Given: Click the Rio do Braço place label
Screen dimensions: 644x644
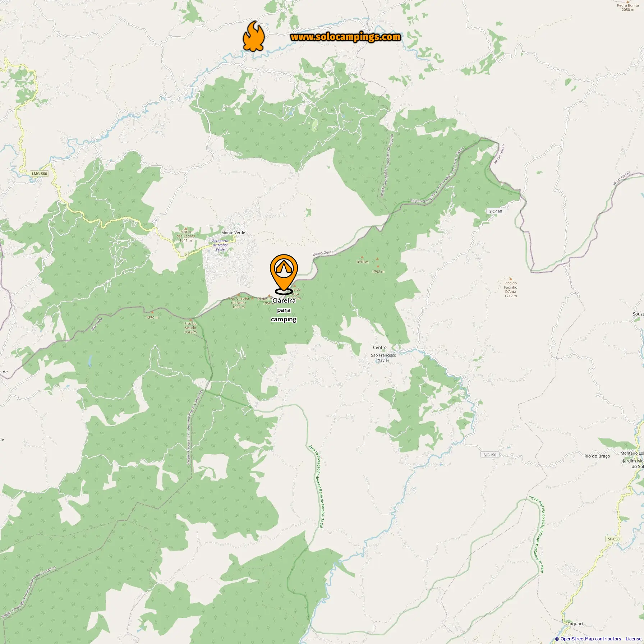Looking at the screenshot, I should pos(597,456).
